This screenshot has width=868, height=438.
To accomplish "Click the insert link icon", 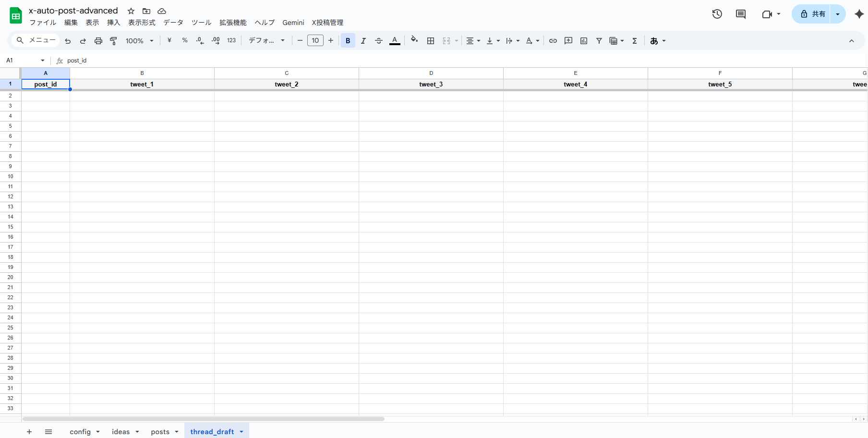I will tap(553, 41).
